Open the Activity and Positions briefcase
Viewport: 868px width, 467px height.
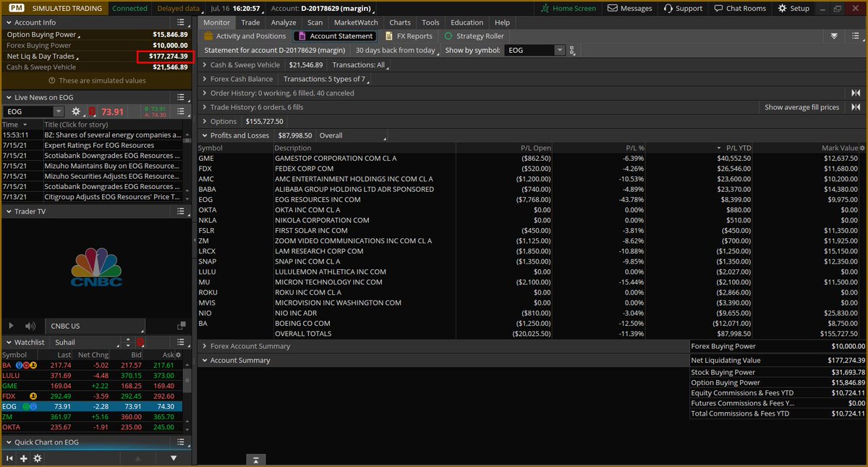coord(245,35)
